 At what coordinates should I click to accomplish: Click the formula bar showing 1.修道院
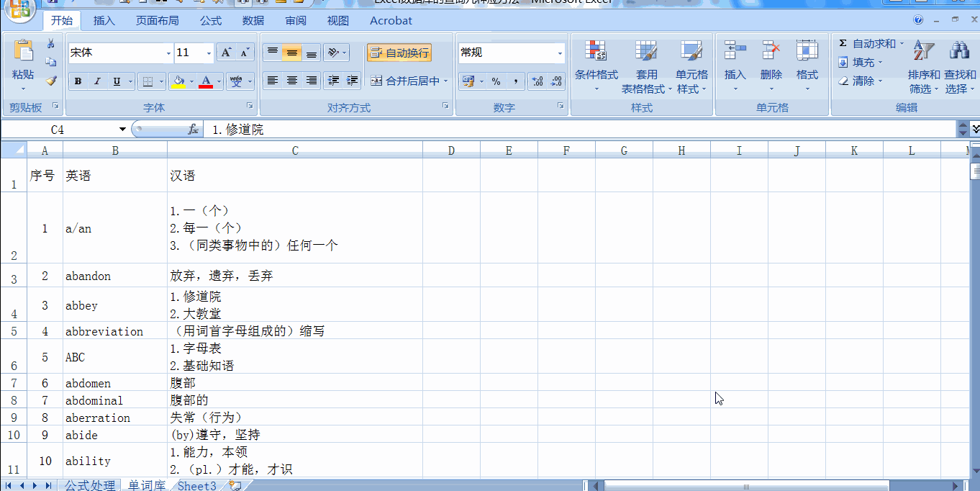tap(579, 130)
